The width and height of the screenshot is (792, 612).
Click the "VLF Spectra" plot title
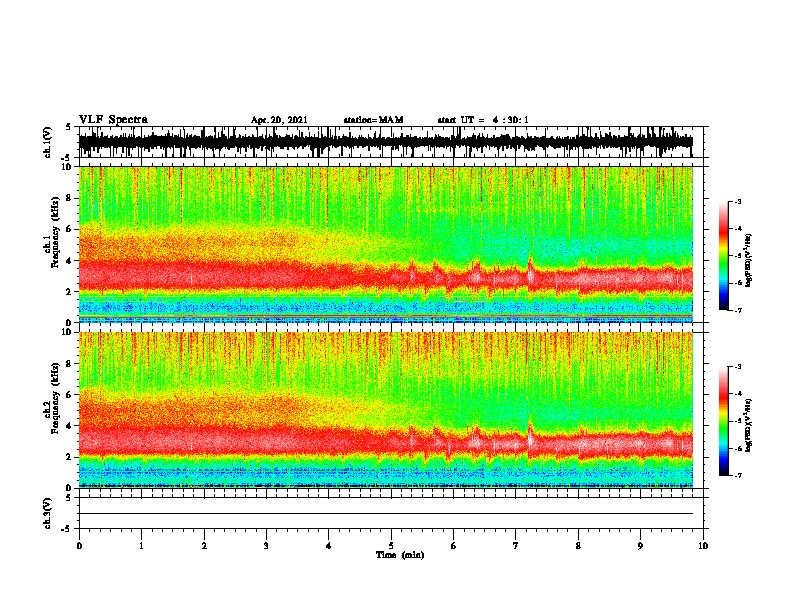click(x=113, y=120)
